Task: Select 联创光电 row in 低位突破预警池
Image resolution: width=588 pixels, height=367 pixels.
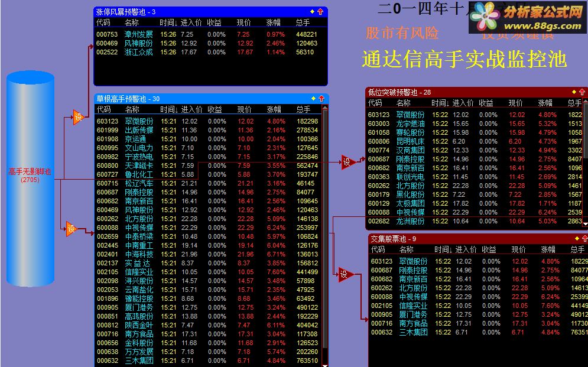Action: click(475, 177)
